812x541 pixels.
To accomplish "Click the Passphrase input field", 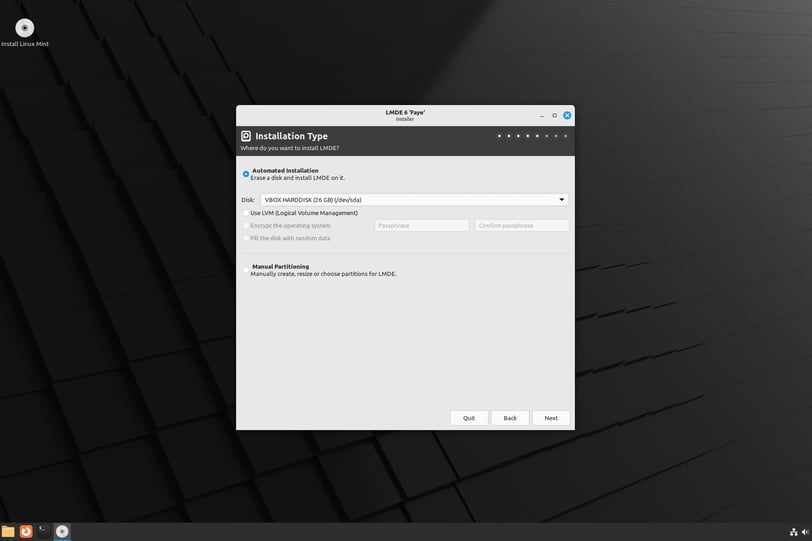I will [422, 226].
